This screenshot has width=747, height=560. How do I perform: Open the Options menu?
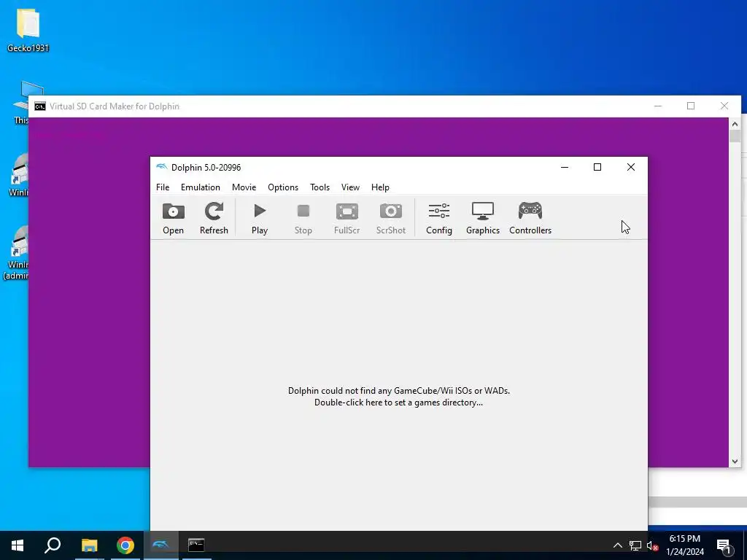point(283,187)
